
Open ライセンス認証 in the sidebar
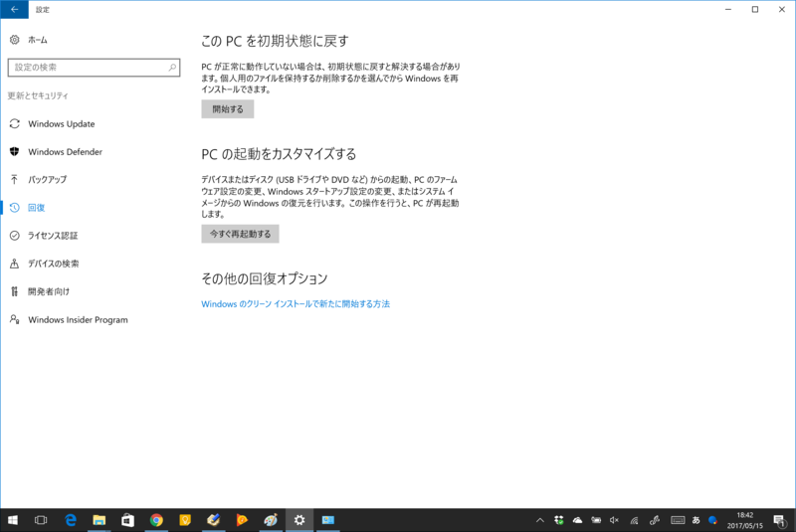(x=53, y=236)
